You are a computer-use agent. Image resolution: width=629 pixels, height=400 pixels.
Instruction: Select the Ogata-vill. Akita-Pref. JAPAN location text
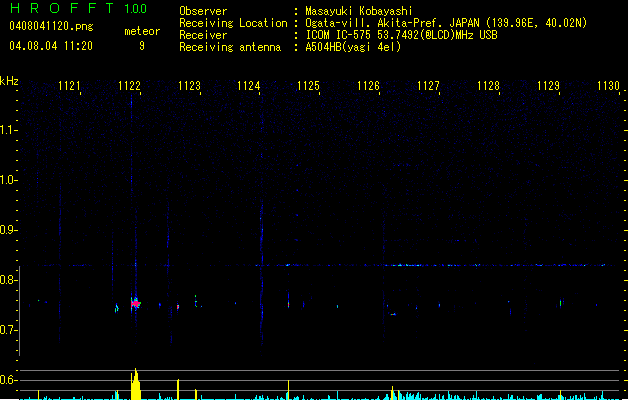446,23
